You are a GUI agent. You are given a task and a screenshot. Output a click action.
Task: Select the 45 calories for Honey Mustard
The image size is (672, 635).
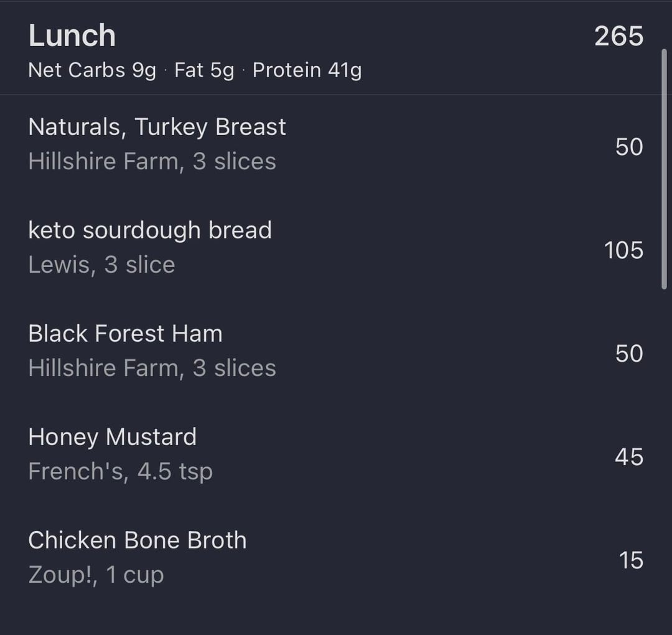pyautogui.click(x=628, y=457)
